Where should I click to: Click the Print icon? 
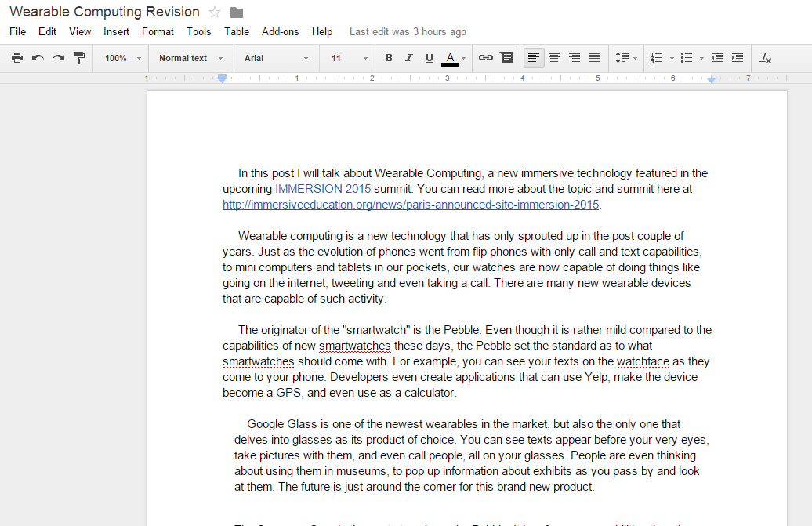click(x=17, y=58)
